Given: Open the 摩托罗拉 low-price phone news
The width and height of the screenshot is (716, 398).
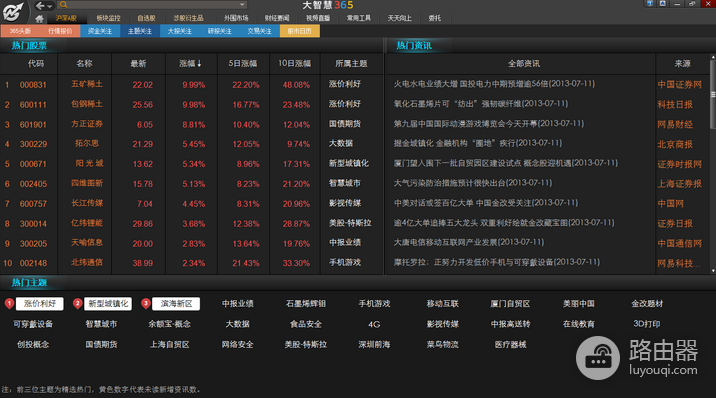Looking at the screenshot, I should (x=496, y=262).
